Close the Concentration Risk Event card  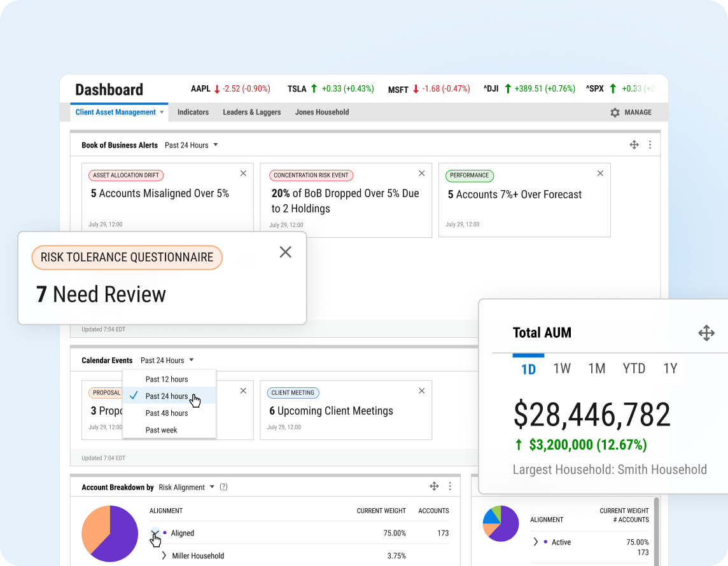(x=421, y=173)
